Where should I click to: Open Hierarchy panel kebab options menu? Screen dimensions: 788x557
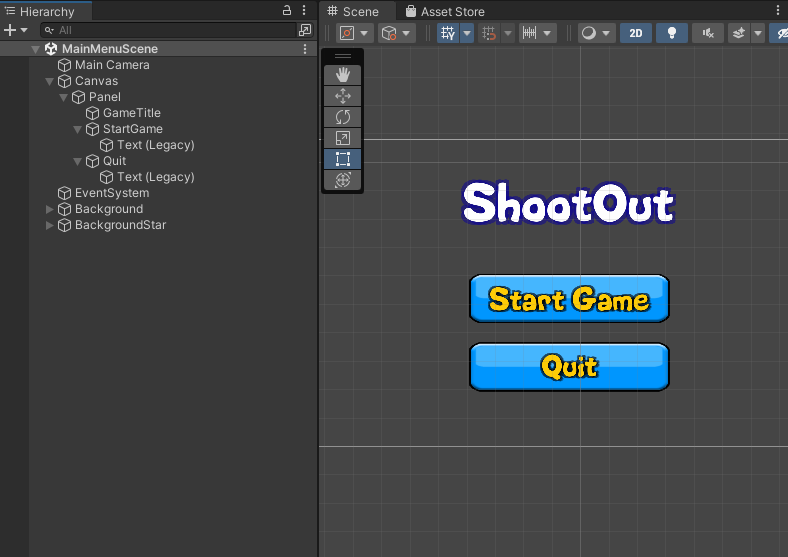(x=304, y=10)
